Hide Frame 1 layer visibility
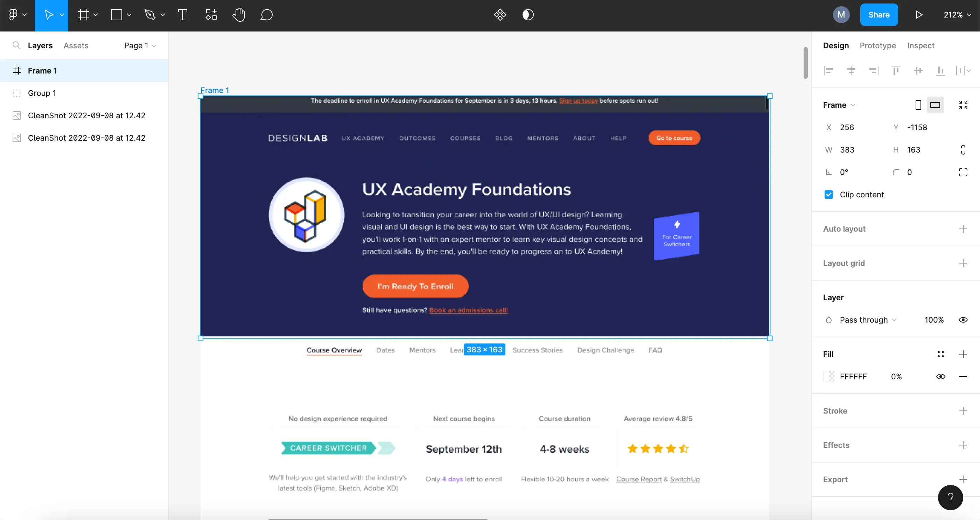Screen dimensions: 980x520 pos(157,71)
